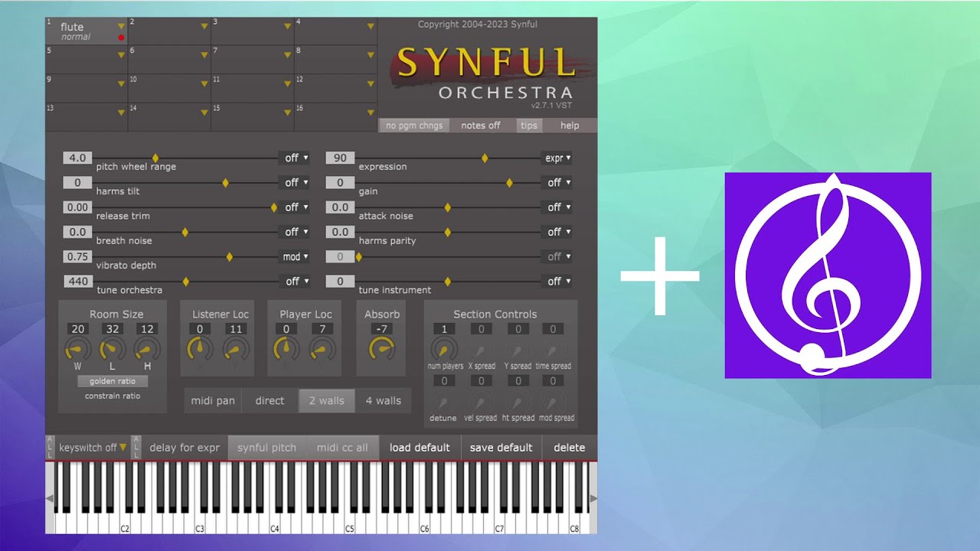Click the Room Size L knob

point(113,350)
